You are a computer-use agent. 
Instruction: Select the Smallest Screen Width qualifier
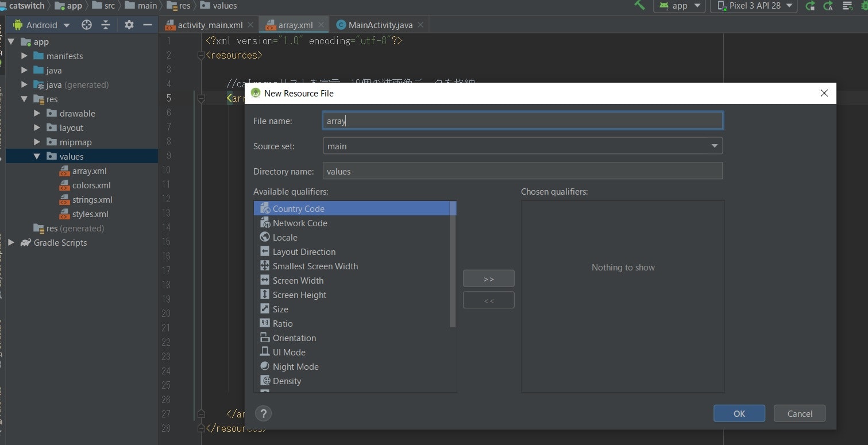[352, 266]
